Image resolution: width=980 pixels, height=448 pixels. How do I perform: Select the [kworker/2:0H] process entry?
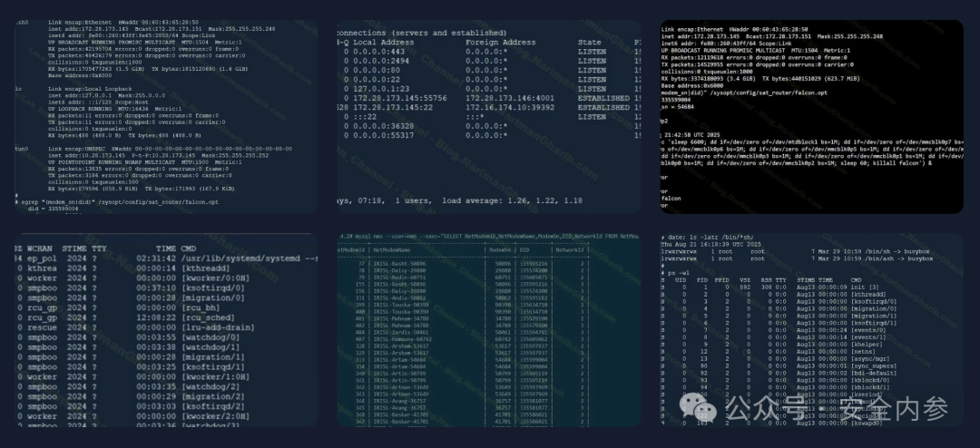[x=215, y=416]
